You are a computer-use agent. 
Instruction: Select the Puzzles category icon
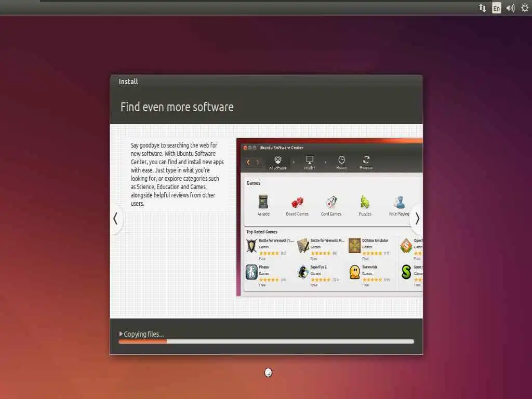365,202
